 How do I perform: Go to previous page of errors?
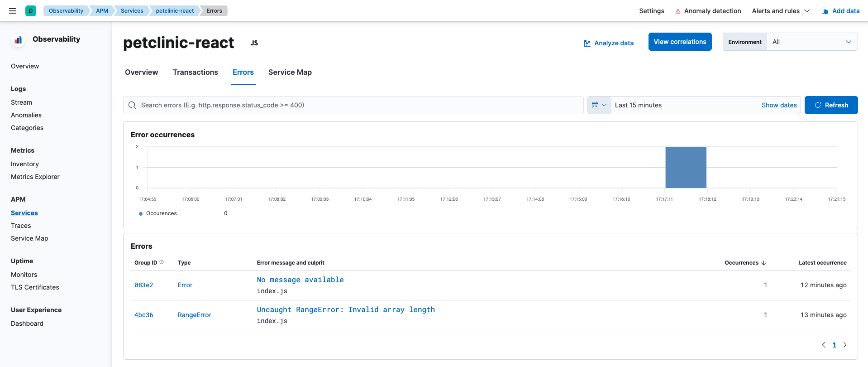coord(824,345)
